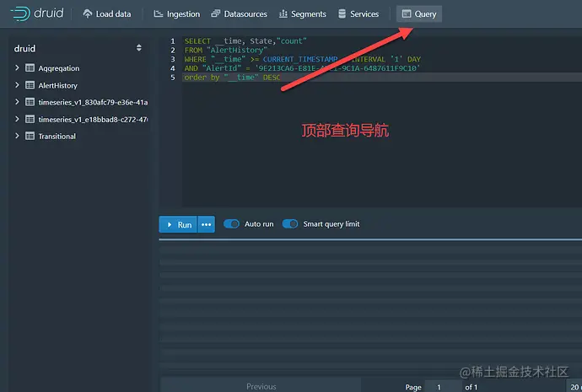582x392 pixels.
Task: Toggle the Auto run switch
Action: 231,224
